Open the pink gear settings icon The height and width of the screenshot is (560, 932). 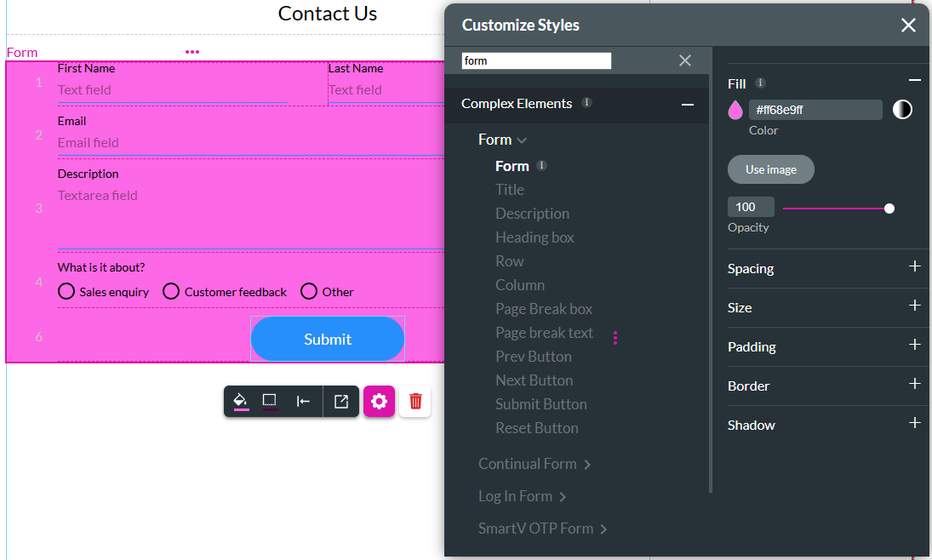pos(379,401)
